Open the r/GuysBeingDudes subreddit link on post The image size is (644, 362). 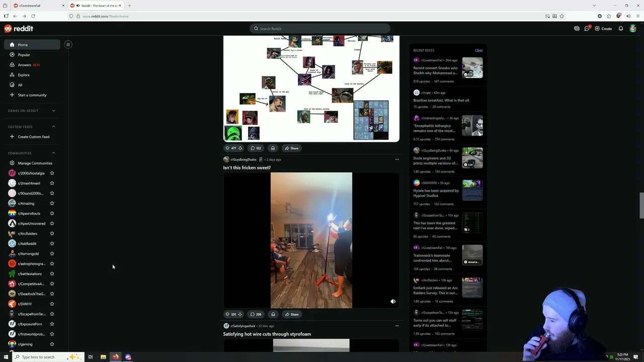(244, 159)
